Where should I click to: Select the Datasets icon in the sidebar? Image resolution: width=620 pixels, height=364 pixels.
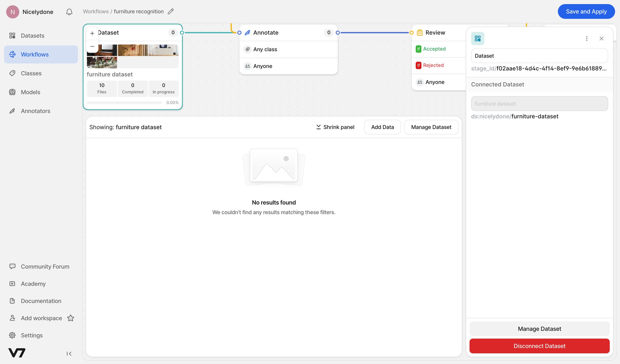coord(12,35)
